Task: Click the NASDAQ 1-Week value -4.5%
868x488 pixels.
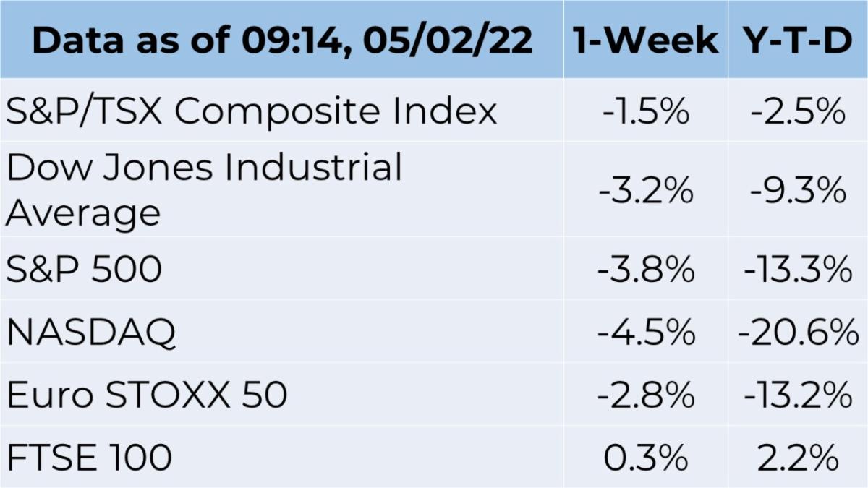Action: click(x=645, y=333)
